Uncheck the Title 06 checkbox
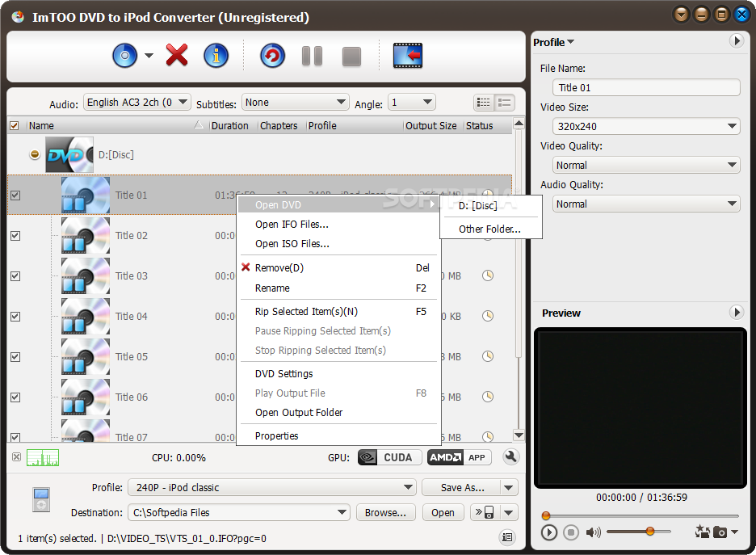Image resolution: width=756 pixels, height=555 pixels. pyautogui.click(x=15, y=397)
